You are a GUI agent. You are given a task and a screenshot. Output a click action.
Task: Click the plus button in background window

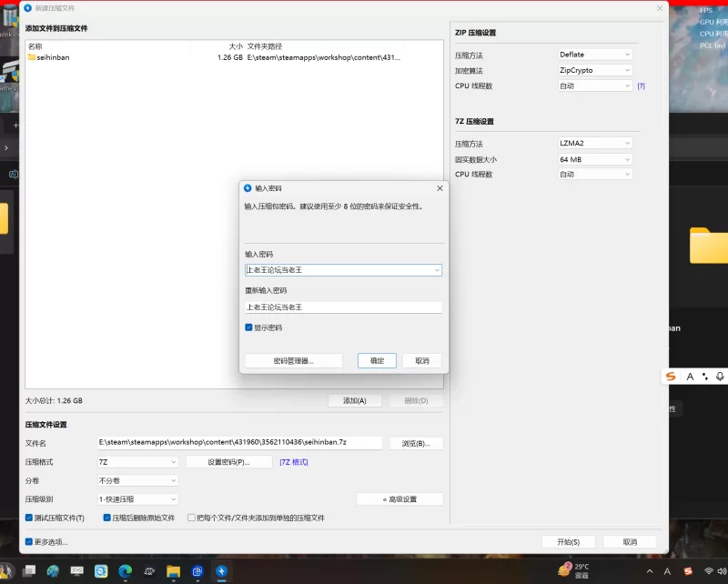pos(15,126)
